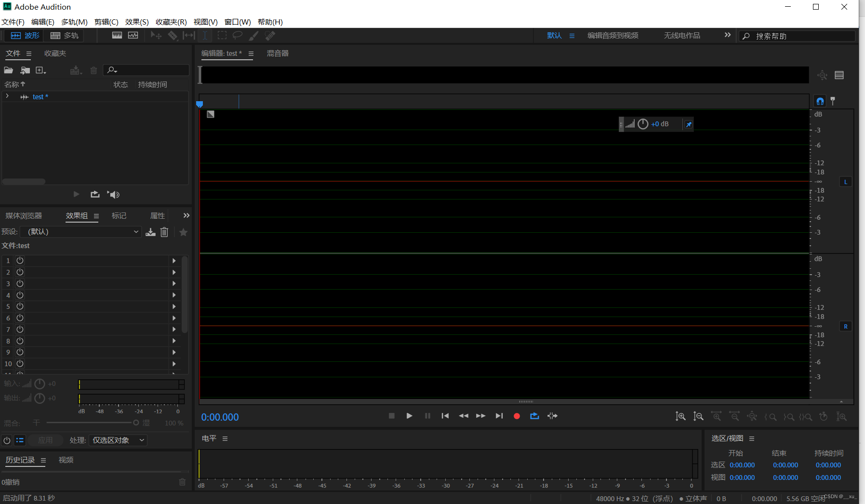Viewport: 865px width, 504px height.
Task: Select the Move tool
Action: click(x=156, y=36)
